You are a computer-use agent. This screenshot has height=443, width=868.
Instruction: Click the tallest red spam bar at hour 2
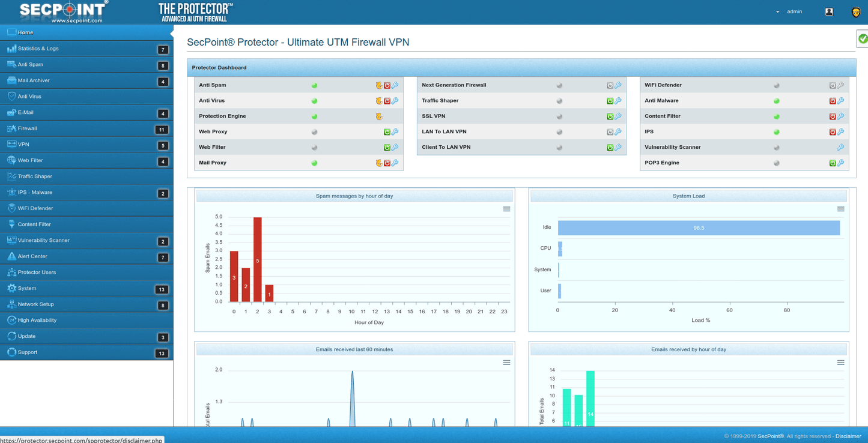(258, 258)
